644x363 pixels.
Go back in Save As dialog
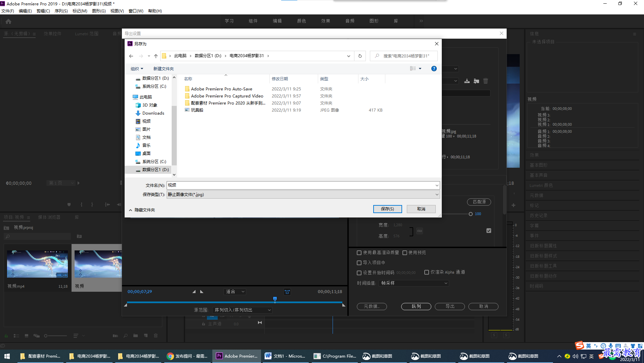131,56
